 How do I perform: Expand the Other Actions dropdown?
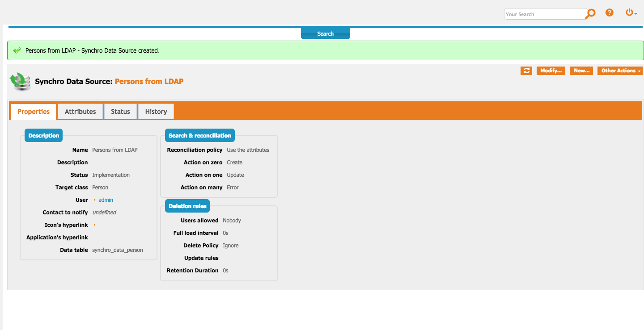pos(620,71)
